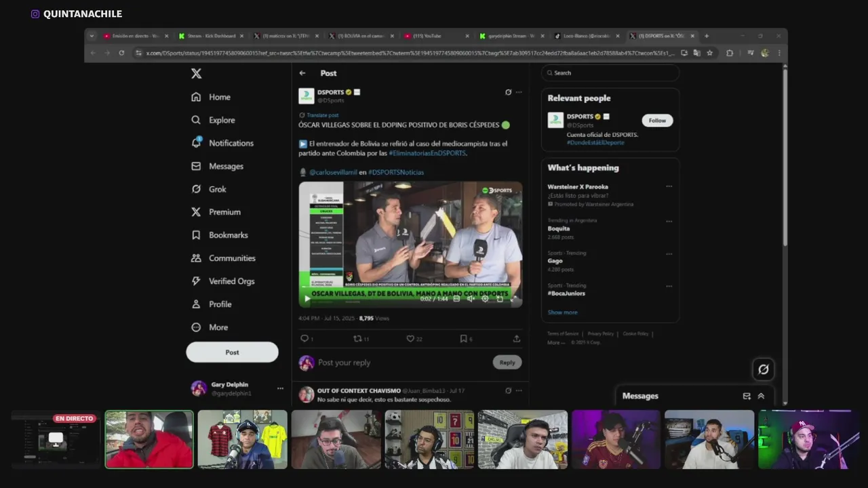Open more options for the Gago trend
The image size is (868, 488).
pyautogui.click(x=669, y=253)
